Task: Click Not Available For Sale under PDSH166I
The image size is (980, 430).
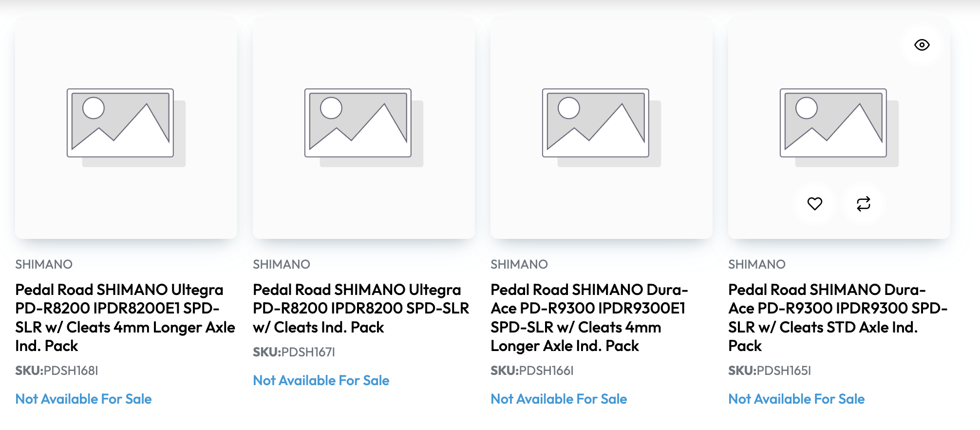Action: [559, 399]
